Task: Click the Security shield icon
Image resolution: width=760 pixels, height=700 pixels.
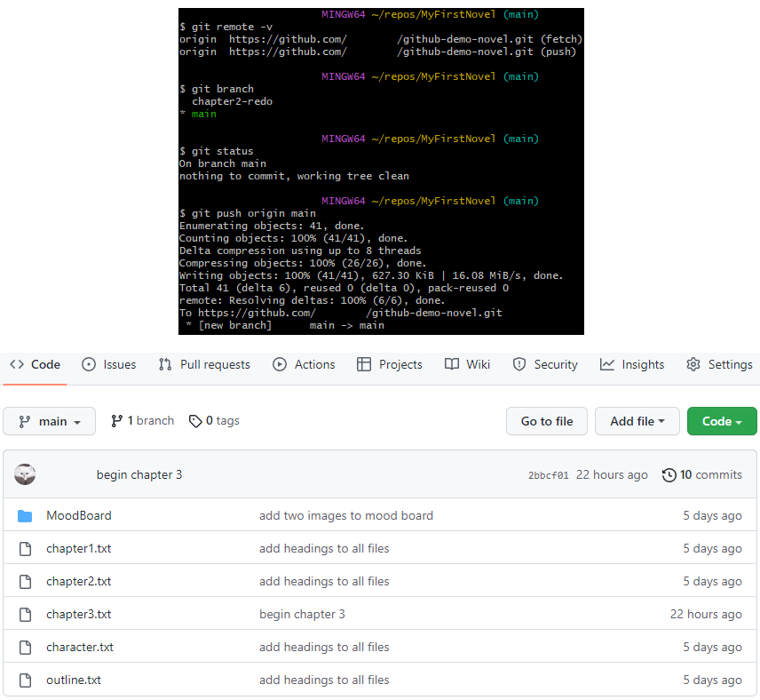Action: 519,364
